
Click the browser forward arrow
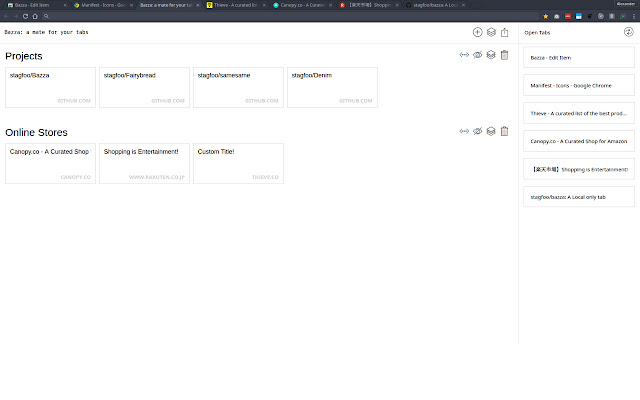(x=16, y=16)
